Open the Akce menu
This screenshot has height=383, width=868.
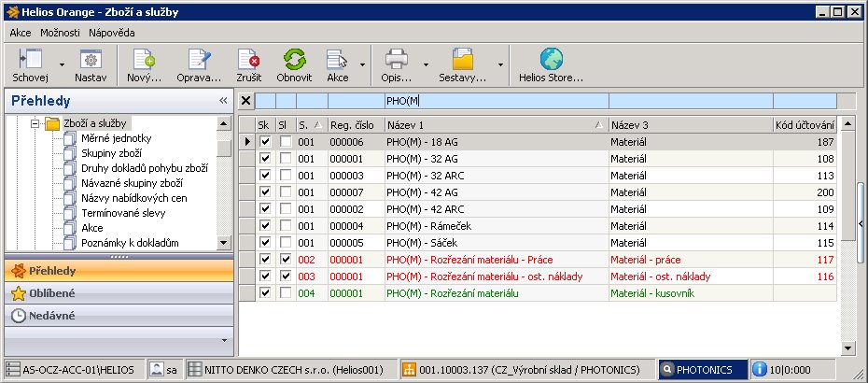[21, 33]
